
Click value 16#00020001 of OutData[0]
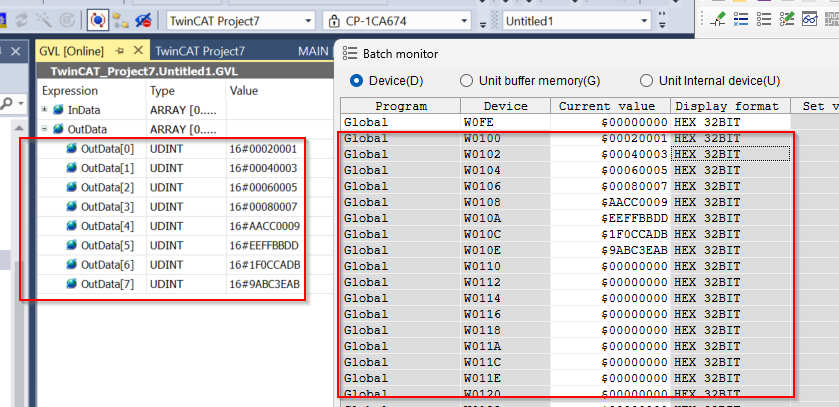pyautogui.click(x=263, y=149)
